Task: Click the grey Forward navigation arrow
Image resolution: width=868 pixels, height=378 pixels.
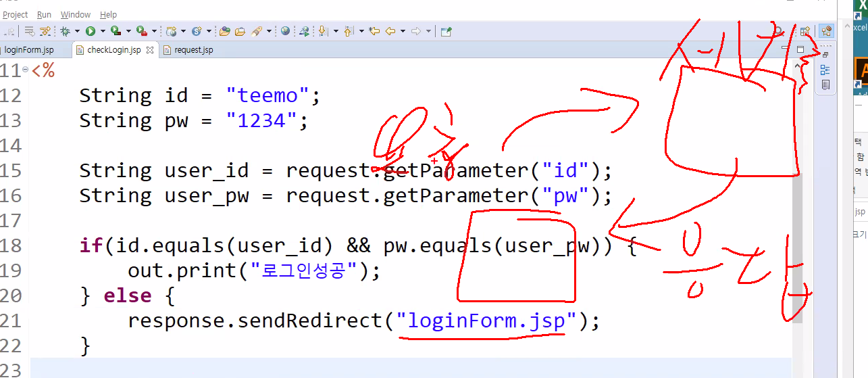Action: pos(416,31)
